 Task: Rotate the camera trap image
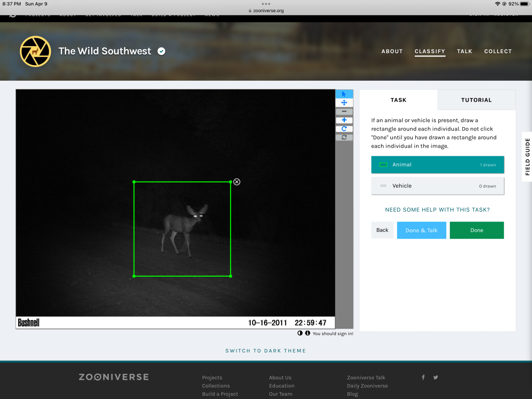pos(344,129)
